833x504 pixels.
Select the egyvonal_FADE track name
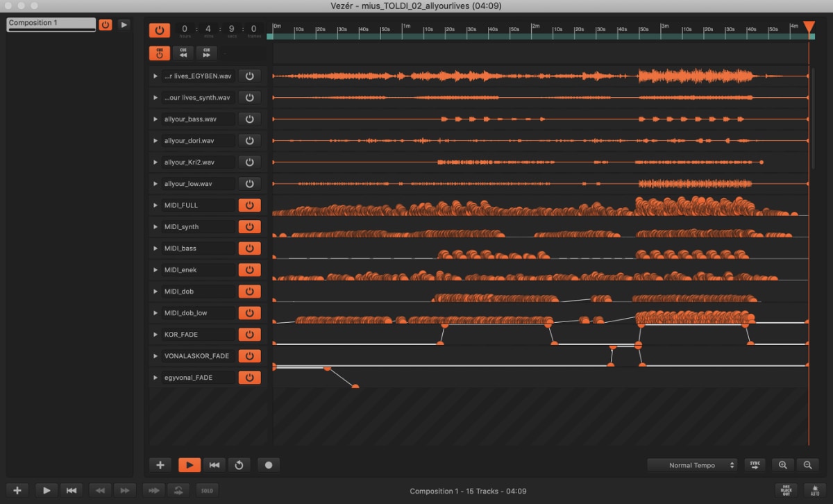click(x=199, y=377)
